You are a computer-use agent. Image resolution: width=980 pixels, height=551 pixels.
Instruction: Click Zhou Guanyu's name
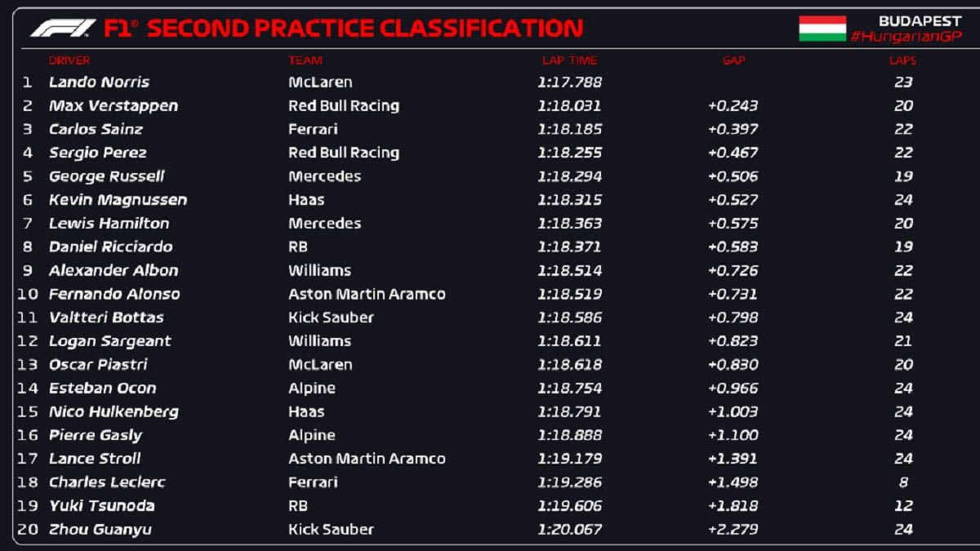pyautogui.click(x=100, y=530)
